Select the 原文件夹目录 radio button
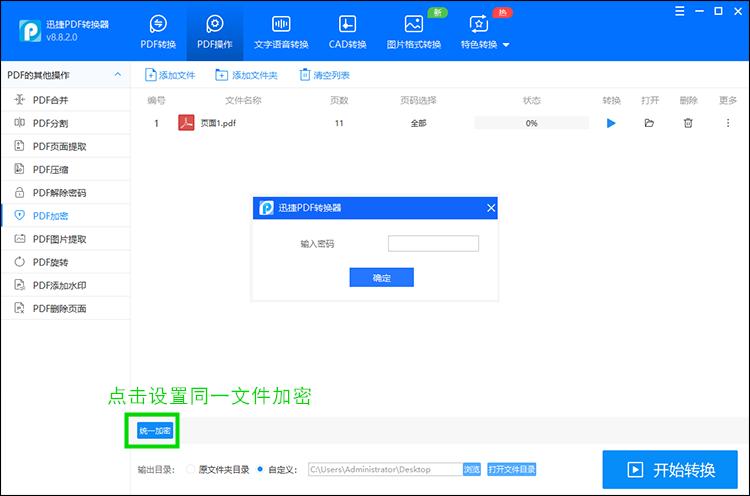 pos(190,469)
